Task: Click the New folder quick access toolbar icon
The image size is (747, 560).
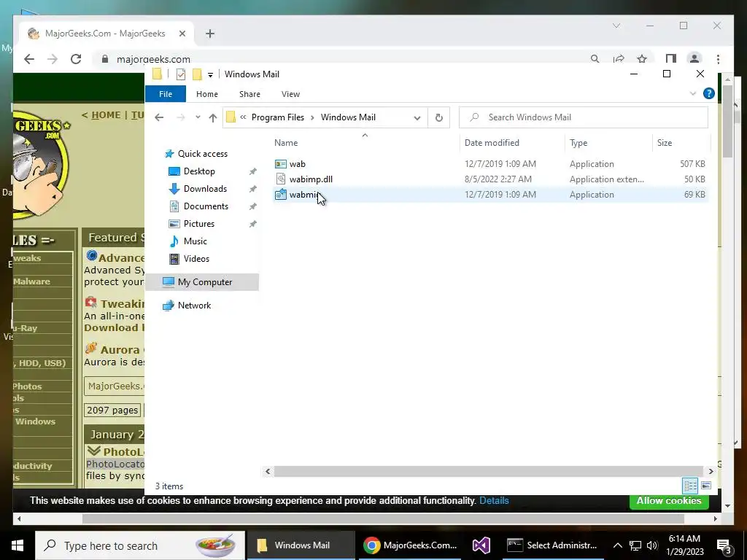Action: pyautogui.click(x=197, y=74)
